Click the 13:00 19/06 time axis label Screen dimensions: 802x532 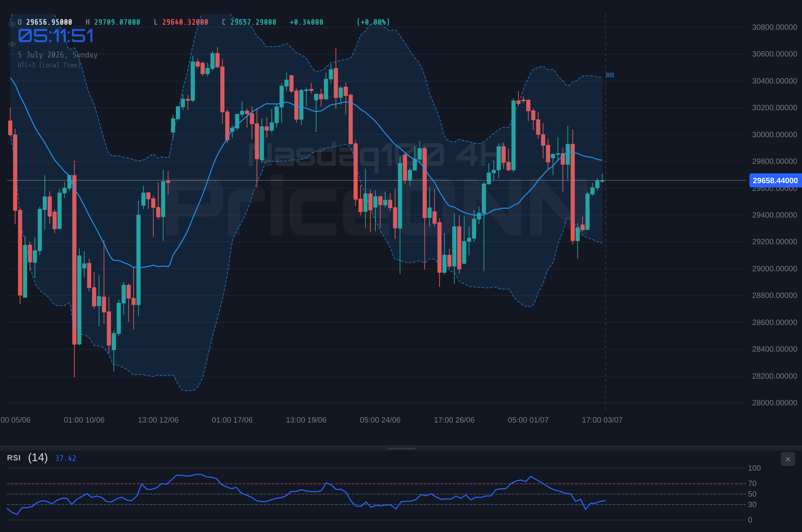point(306,420)
